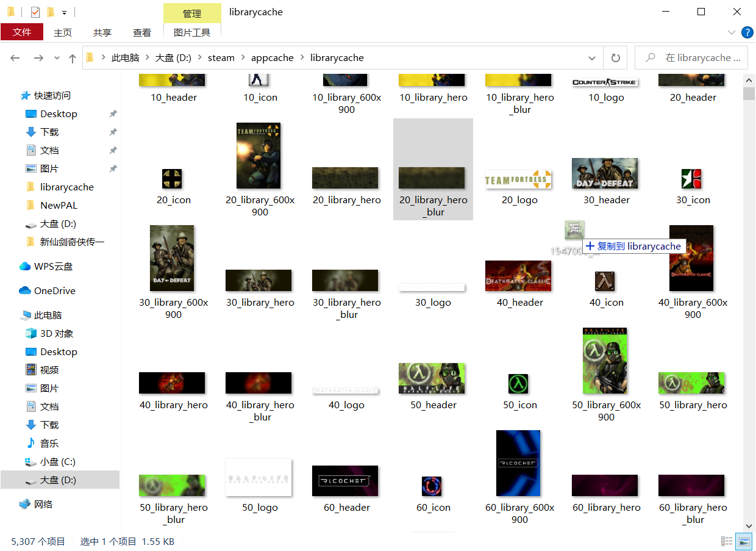
Task: Open 小盘 (C:) drive in sidebar
Action: pyautogui.click(x=51, y=462)
